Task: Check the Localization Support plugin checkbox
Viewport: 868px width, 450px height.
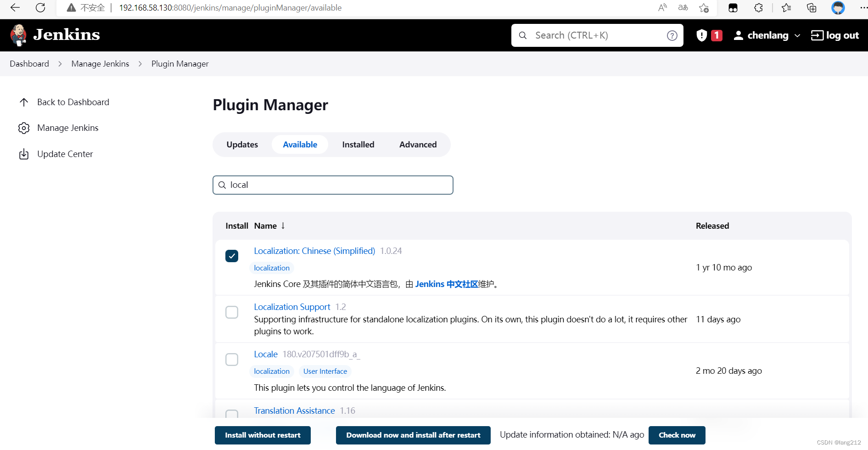Action: [232, 312]
